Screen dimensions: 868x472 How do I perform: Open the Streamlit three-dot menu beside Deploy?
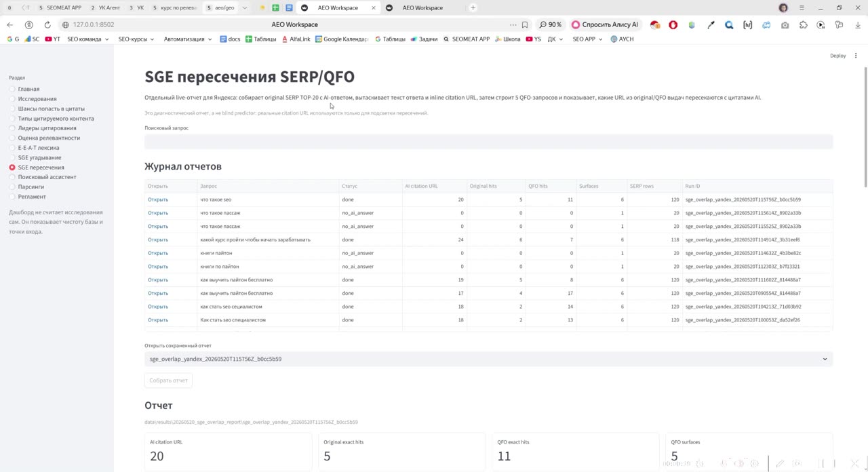(x=856, y=55)
